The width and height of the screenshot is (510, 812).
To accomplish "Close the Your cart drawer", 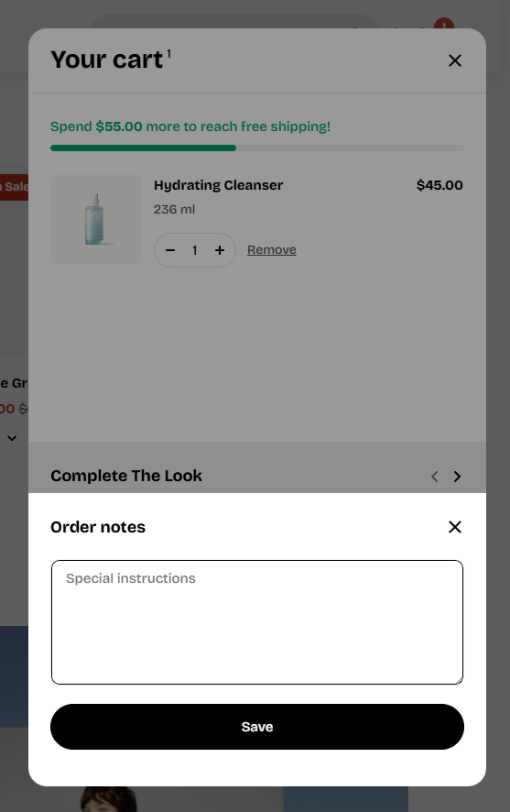I will pyautogui.click(x=455, y=60).
